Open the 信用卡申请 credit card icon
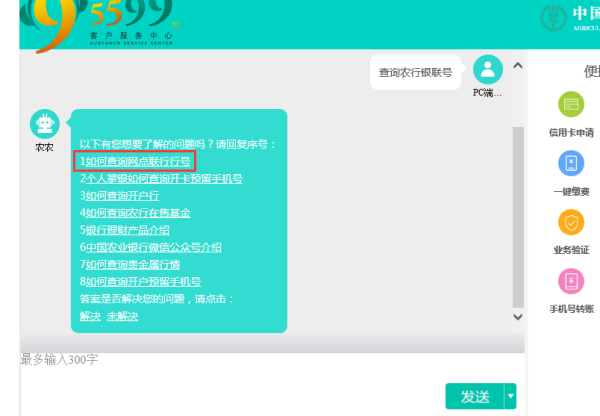 click(x=571, y=104)
